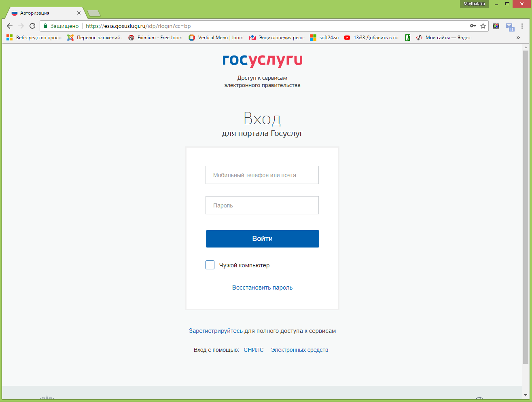Toggle the Чужой компьютер checkbox

(210, 265)
